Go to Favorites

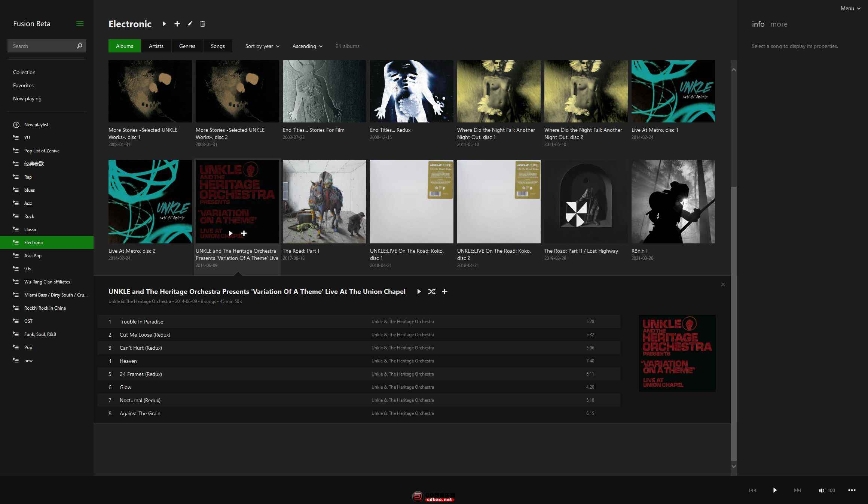(x=23, y=85)
